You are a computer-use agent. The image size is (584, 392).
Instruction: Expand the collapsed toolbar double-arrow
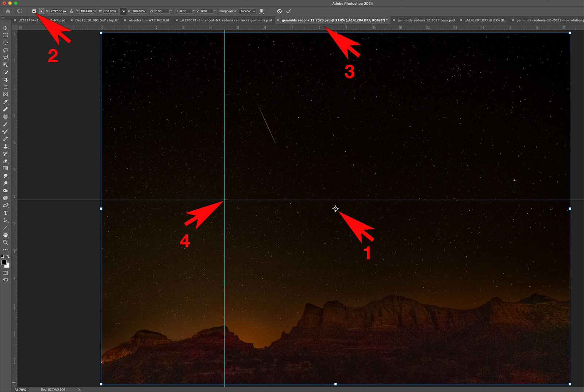click(x=3, y=18)
